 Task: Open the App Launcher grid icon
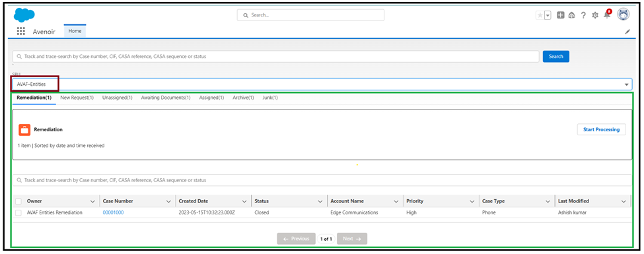(21, 31)
